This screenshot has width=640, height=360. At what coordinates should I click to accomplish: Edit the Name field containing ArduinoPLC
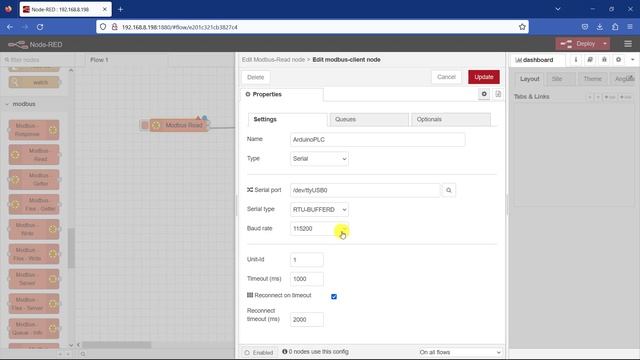(377, 140)
